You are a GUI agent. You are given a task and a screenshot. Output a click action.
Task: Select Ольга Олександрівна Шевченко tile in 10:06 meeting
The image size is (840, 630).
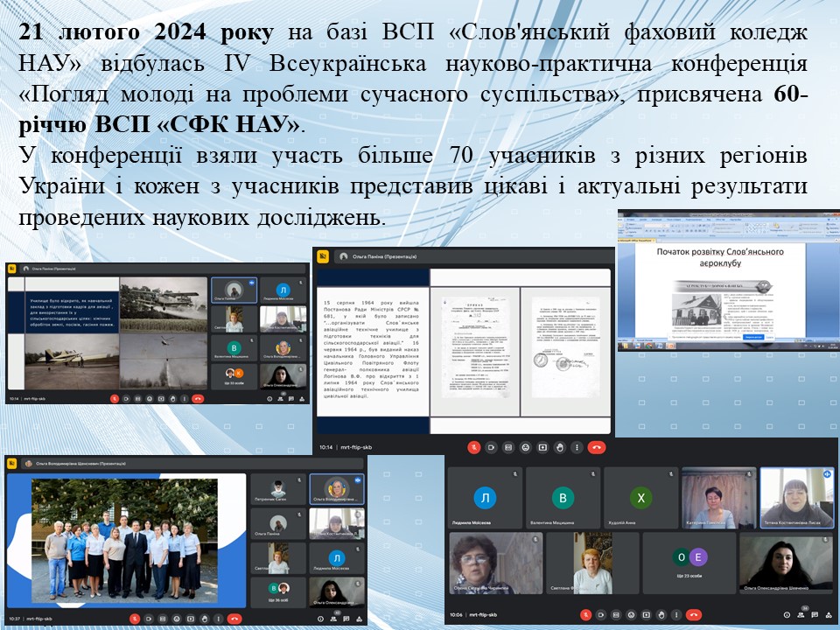click(787, 563)
